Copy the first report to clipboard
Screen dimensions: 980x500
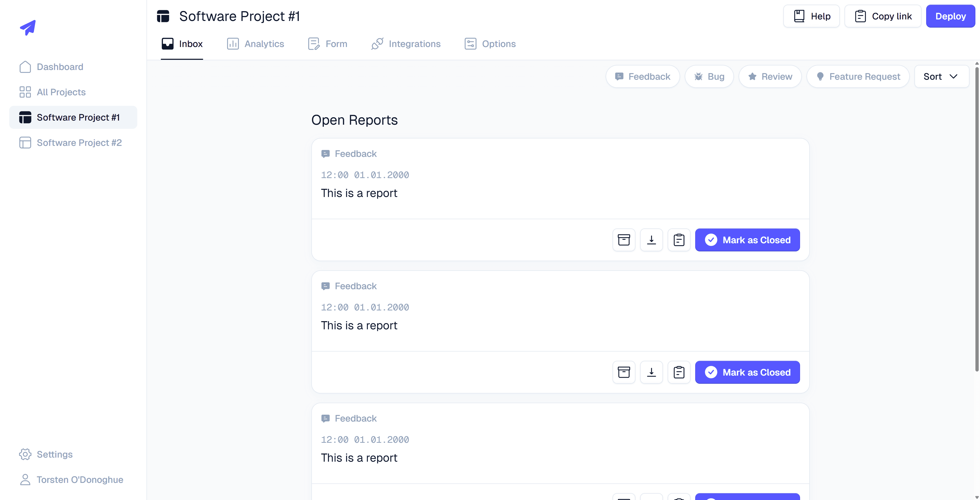679,240
